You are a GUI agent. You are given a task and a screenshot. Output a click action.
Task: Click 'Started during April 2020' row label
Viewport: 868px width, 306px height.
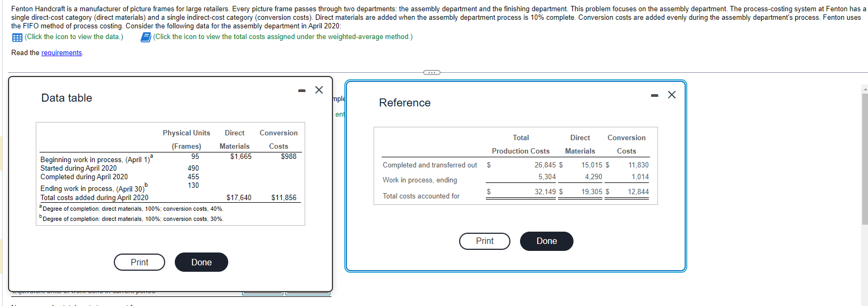[x=79, y=168]
